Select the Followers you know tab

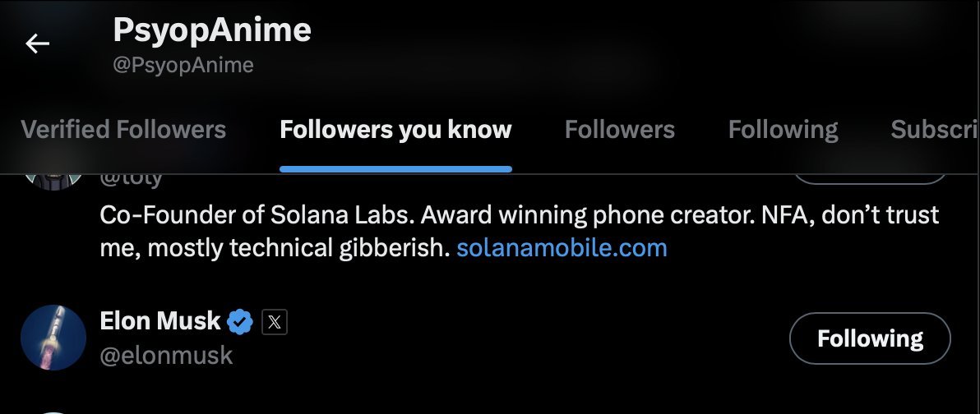[395, 130]
